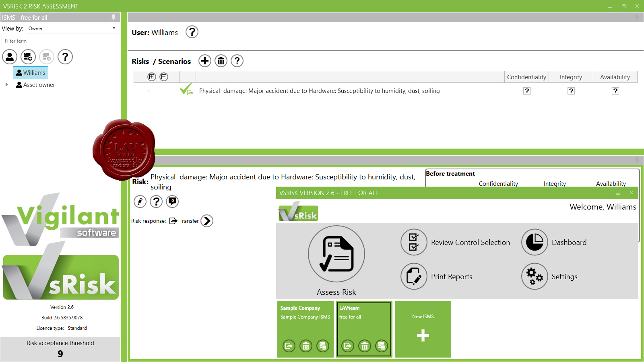Click the greyed-out remove asset icon
Image resolution: width=644 pixels, height=362 pixels.
47,57
